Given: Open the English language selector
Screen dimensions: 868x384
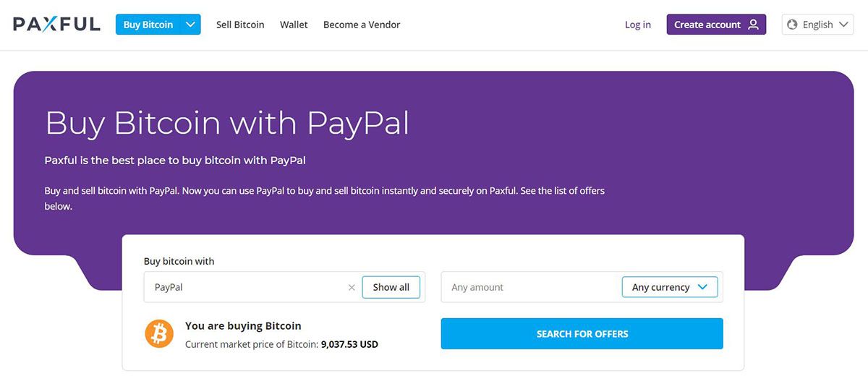Looking at the screenshot, I should coord(817,25).
